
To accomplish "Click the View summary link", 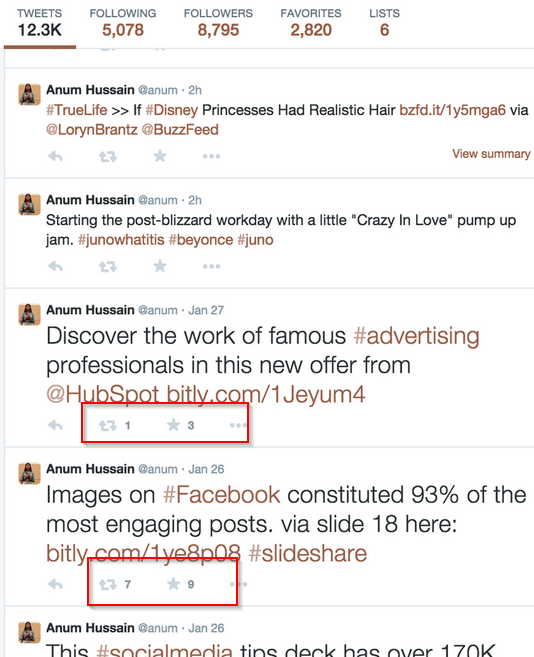I will (491, 154).
